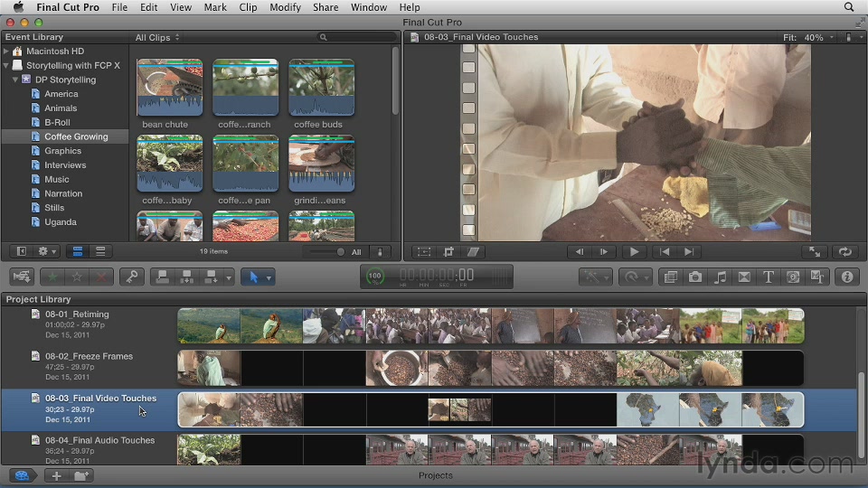Screen dimensions: 868x488
Task: Select the 08-01_Retiming project
Action: pos(77,314)
